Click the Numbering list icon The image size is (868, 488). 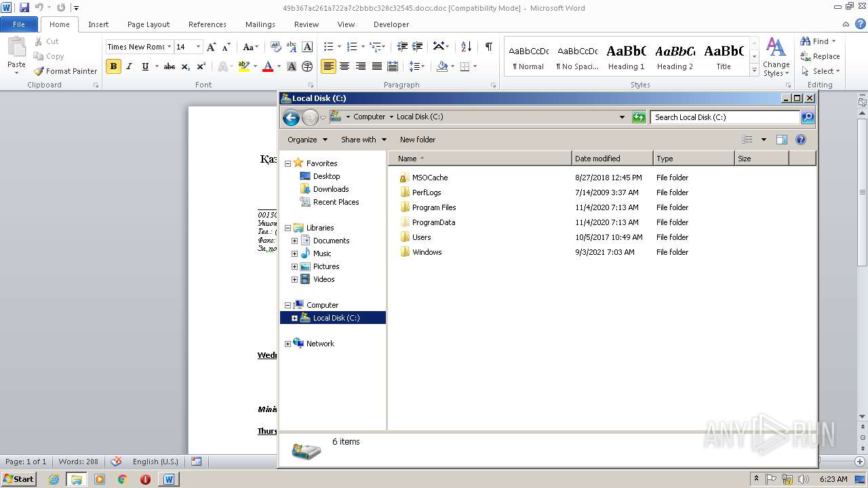pyautogui.click(x=351, y=47)
